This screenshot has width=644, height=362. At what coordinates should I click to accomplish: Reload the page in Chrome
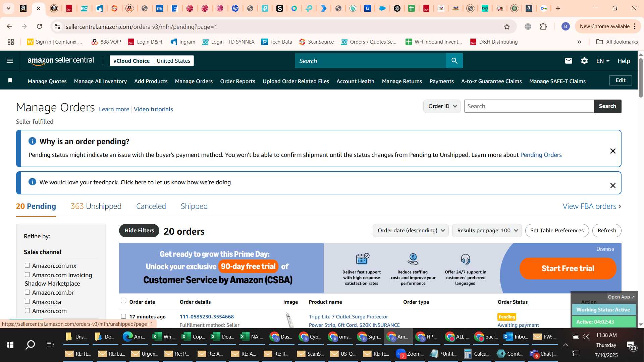[40, 26]
